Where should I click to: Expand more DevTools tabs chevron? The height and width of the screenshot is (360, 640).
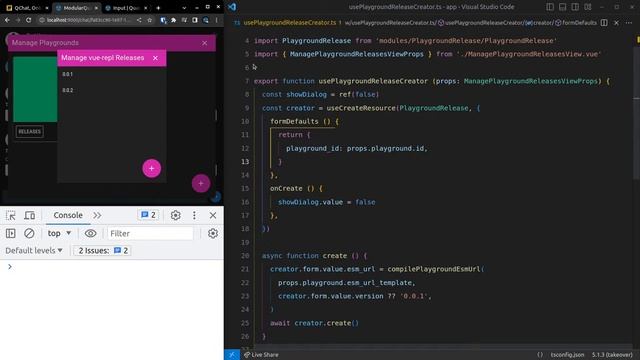click(97, 215)
